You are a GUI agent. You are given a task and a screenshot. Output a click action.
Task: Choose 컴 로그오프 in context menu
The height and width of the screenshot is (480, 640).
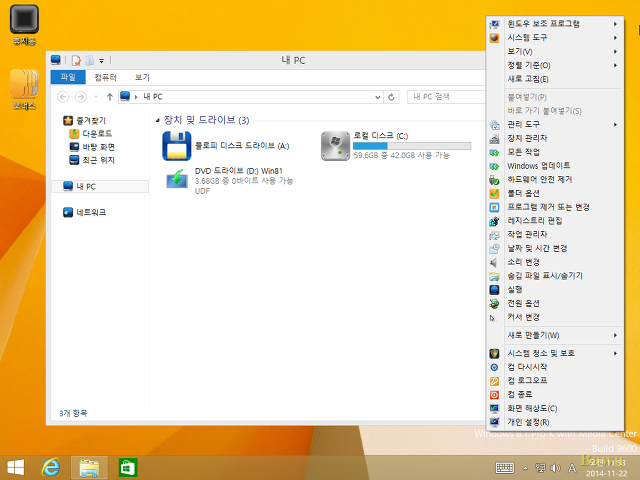(555, 380)
